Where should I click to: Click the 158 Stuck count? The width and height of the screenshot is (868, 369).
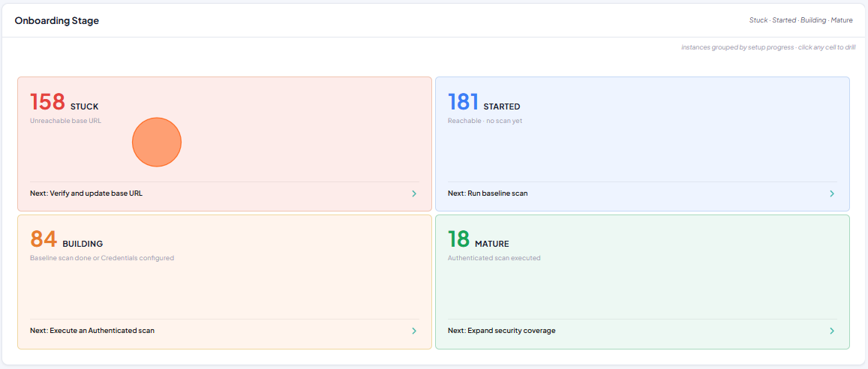tap(47, 102)
